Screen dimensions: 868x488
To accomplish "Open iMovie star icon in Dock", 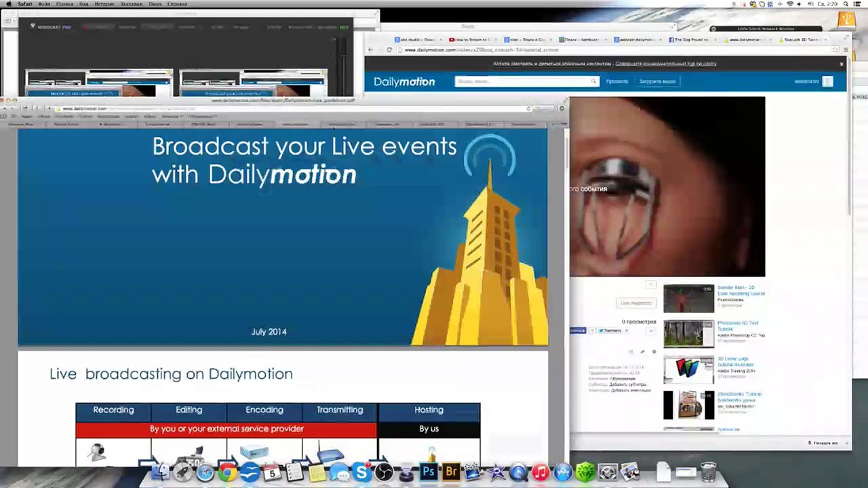I will click(x=496, y=472).
